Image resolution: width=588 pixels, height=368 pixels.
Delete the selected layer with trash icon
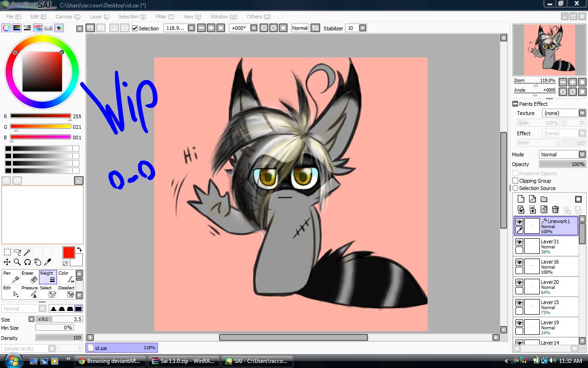(555, 210)
